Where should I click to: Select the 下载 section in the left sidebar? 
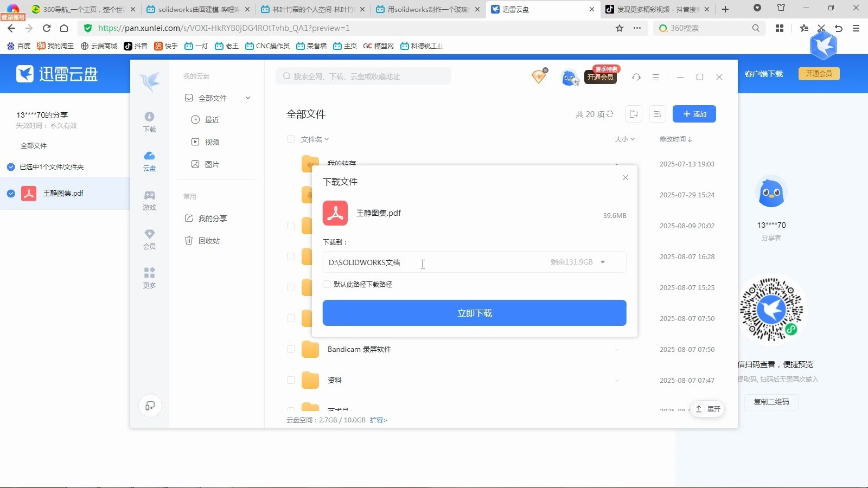[x=149, y=121]
